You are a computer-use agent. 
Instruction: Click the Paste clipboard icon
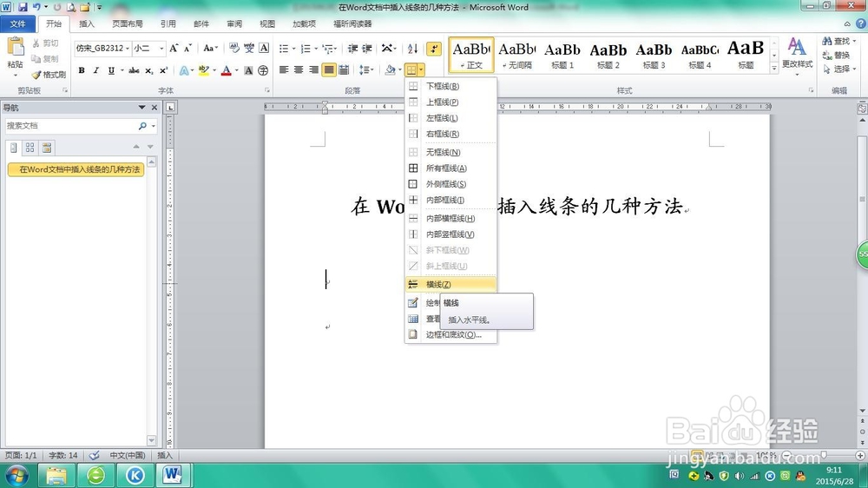[15, 48]
